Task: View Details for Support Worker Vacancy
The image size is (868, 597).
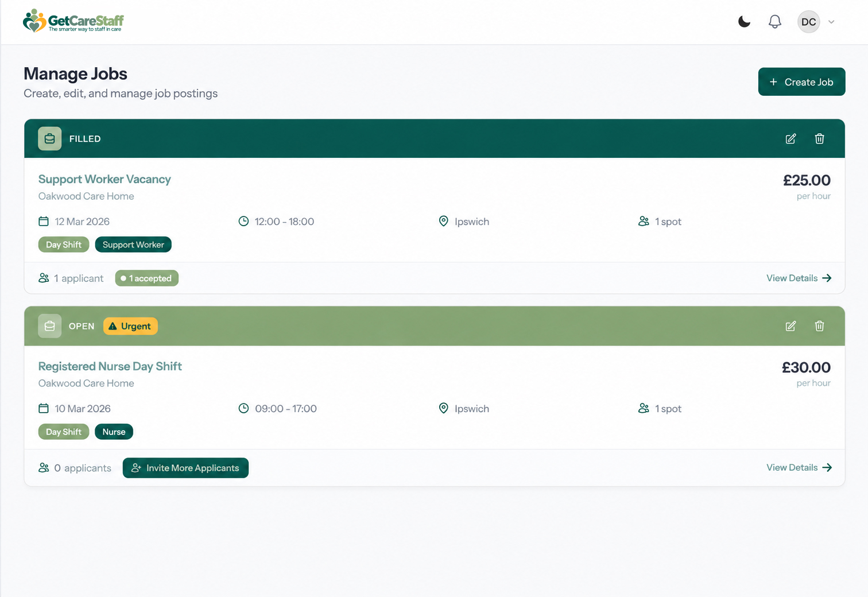Action: 799,278
